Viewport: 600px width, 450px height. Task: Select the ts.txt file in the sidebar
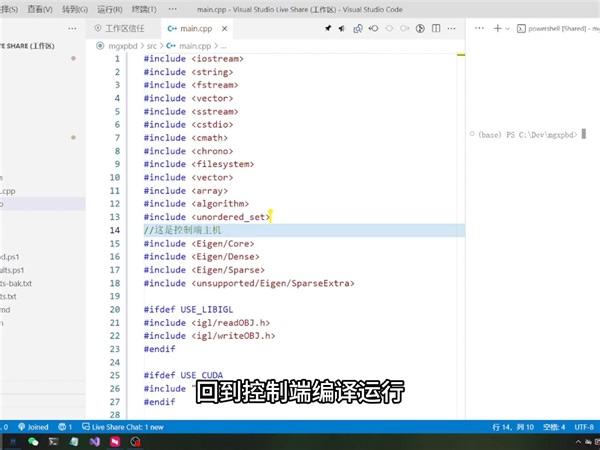[8, 297]
